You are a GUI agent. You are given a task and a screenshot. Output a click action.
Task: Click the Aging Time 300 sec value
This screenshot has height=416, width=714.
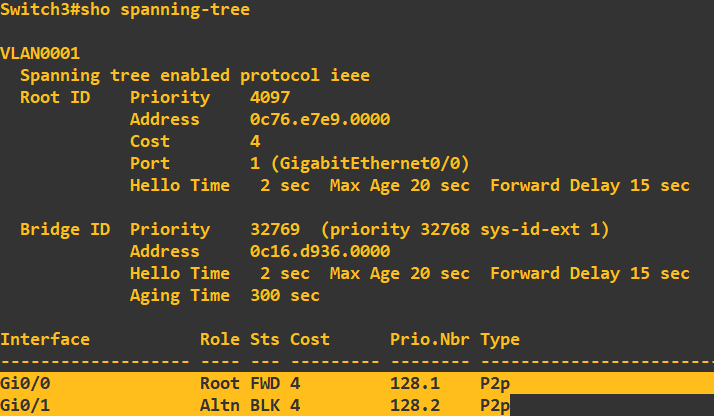285,295
